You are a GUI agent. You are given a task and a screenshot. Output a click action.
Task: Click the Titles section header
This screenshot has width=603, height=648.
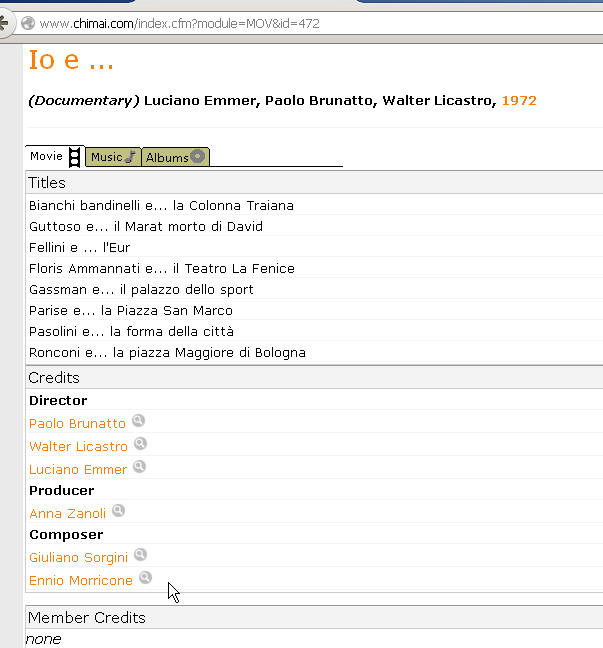[x=314, y=183]
